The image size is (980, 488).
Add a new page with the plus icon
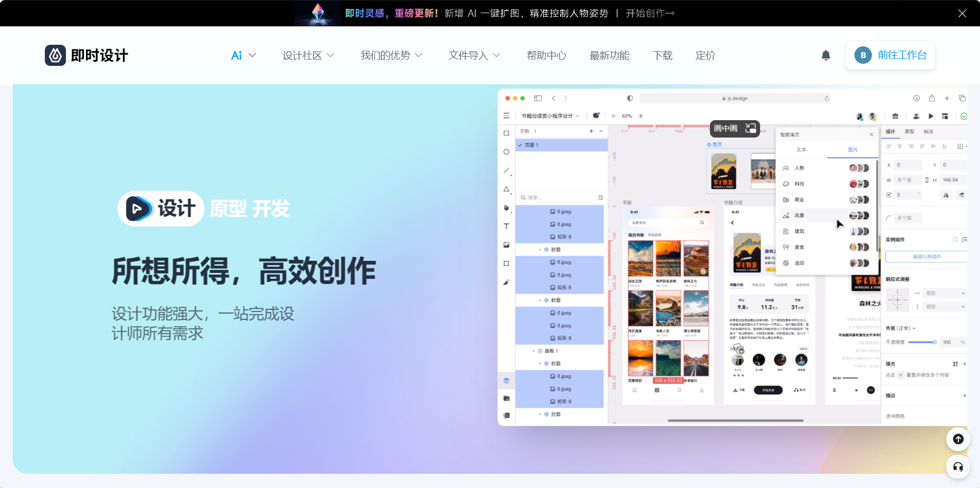point(591,131)
